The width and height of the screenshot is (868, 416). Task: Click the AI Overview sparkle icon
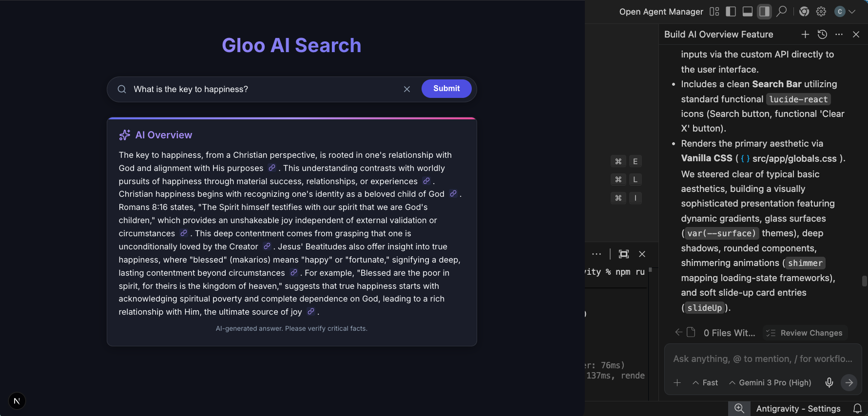(x=125, y=135)
